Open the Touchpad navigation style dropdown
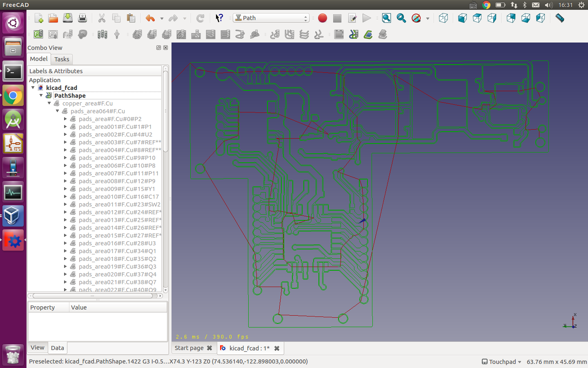This screenshot has width=588, height=368. point(501,362)
